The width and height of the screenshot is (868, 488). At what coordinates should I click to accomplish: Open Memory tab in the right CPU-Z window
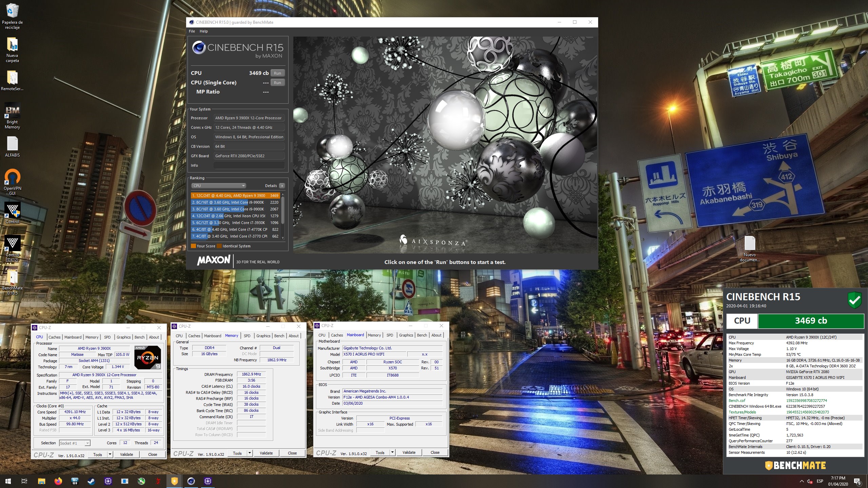[374, 335]
